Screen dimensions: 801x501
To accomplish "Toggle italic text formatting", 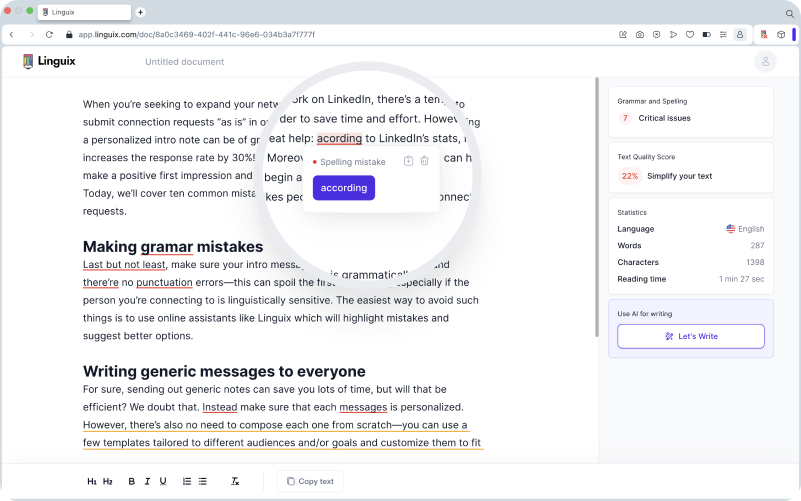I will [147, 481].
